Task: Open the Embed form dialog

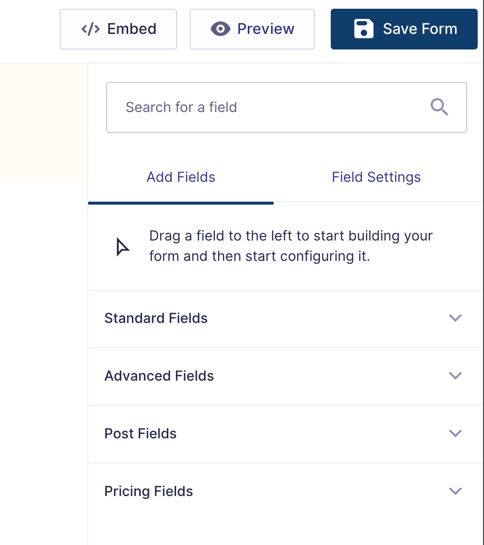Action: tap(118, 29)
